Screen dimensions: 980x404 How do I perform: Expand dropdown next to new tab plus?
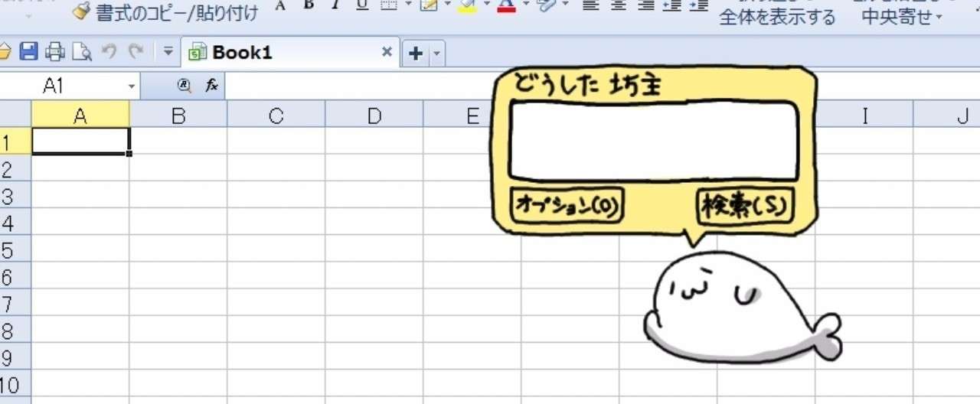[x=436, y=54]
